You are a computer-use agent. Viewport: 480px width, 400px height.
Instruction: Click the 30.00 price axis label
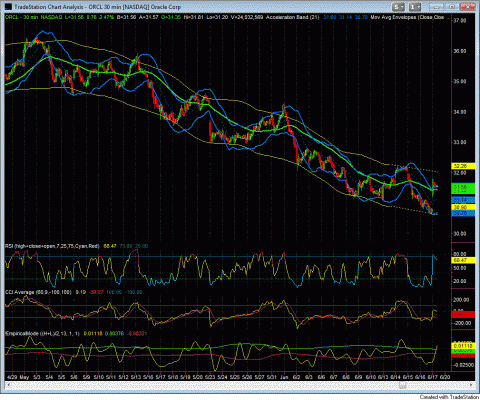click(460, 234)
